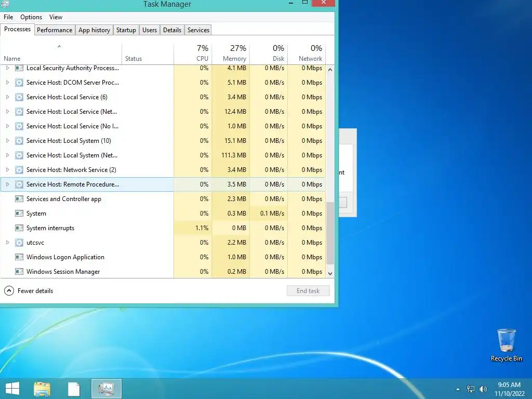This screenshot has height=399, width=532.
Task: Click the volume speaker tray icon
Action: tap(483, 389)
